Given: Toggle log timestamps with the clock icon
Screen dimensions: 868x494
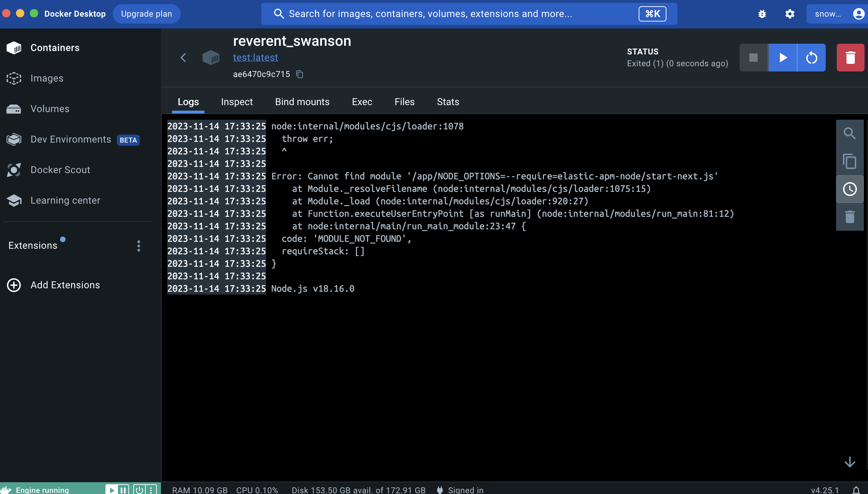Looking at the screenshot, I should pos(850,189).
